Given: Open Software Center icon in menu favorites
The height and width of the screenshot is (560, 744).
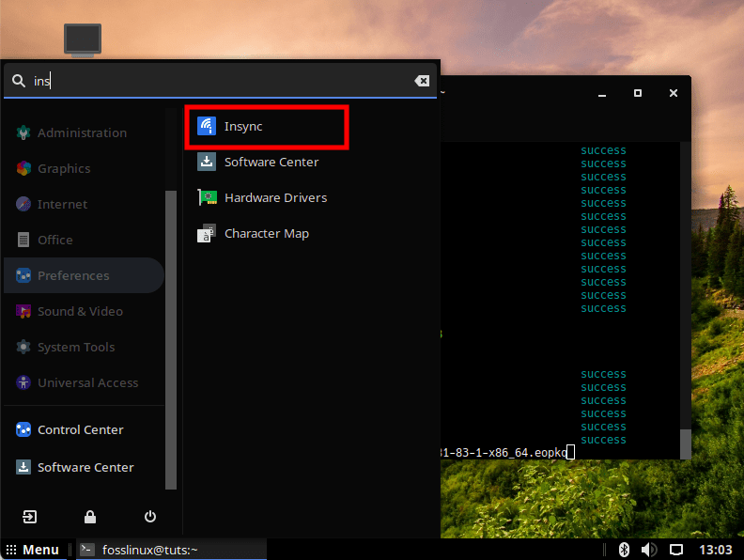Looking at the screenshot, I should tap(23, 467).
